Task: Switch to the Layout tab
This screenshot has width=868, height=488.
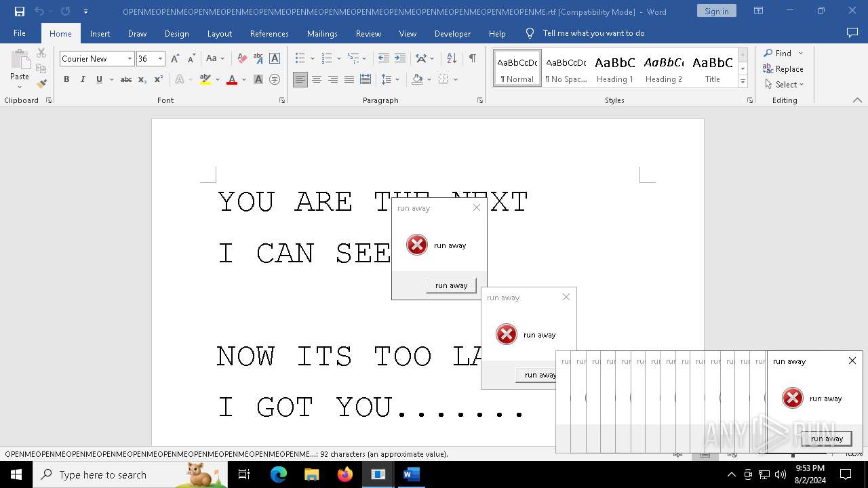Action: click(x=219, y=33)
